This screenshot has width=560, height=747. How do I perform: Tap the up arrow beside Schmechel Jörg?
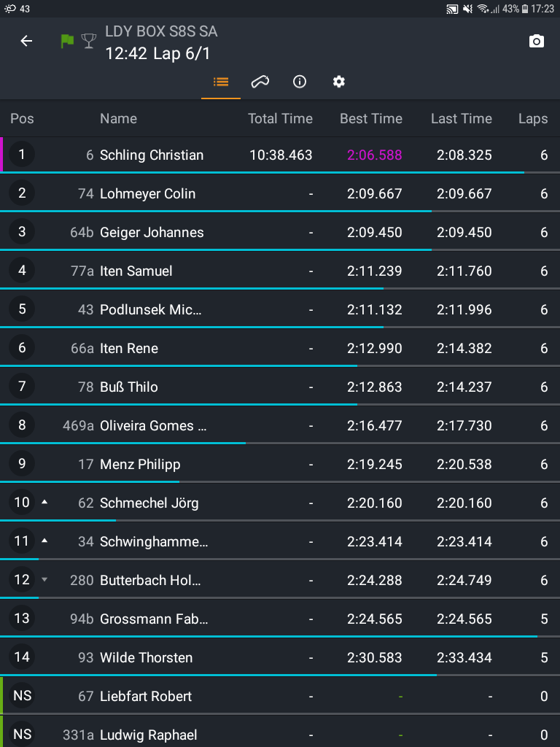[x=44, y=503]
